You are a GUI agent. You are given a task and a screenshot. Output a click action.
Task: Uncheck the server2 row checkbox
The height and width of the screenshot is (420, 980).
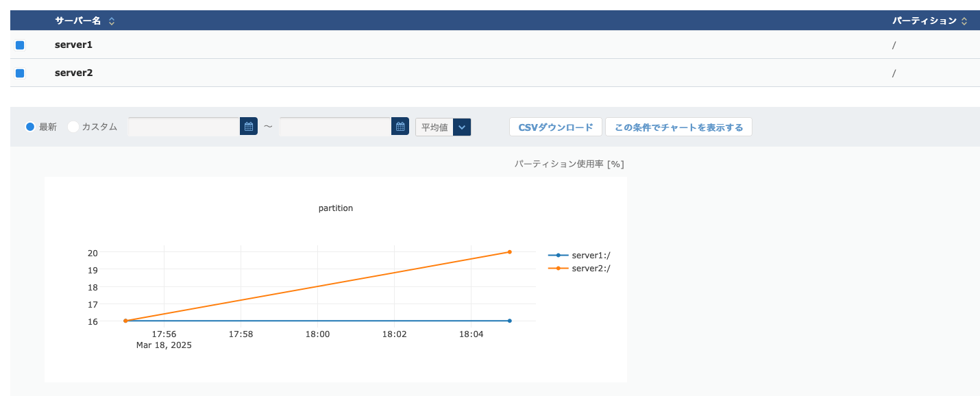pyautogui.click(x=20, y=73)
